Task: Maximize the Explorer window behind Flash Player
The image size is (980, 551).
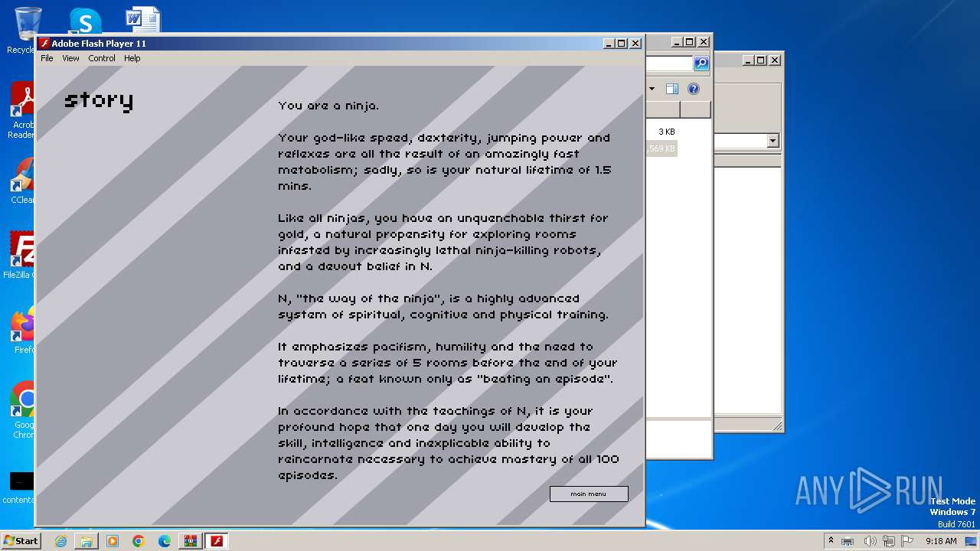Action: (x=690, y=42)
